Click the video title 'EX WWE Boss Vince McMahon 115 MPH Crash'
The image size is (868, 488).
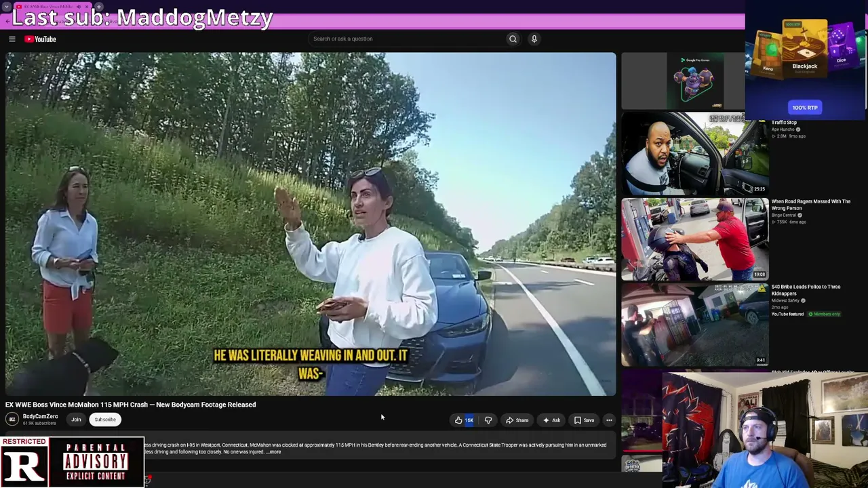coord(131,405)
